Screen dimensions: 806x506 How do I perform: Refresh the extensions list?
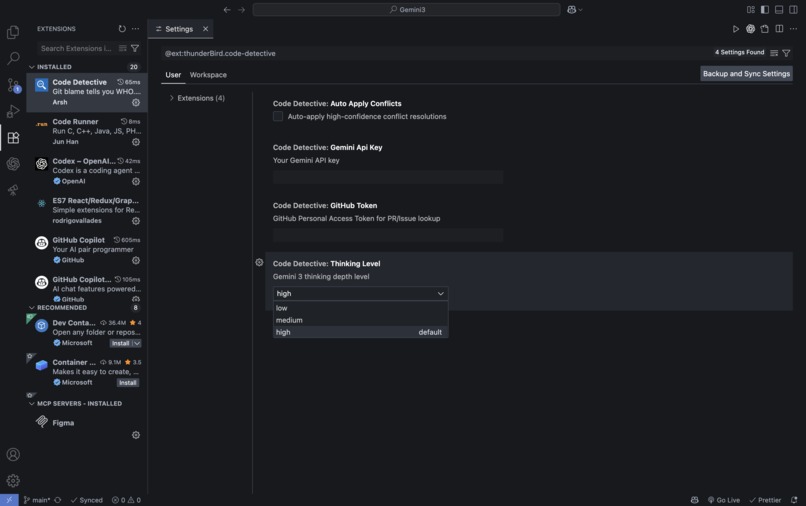122,29
